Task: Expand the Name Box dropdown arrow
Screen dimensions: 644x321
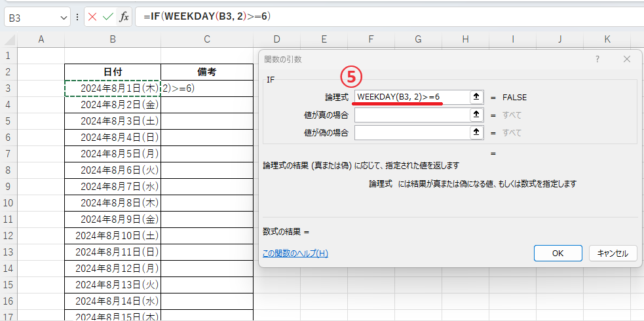Action: point(64,18)
